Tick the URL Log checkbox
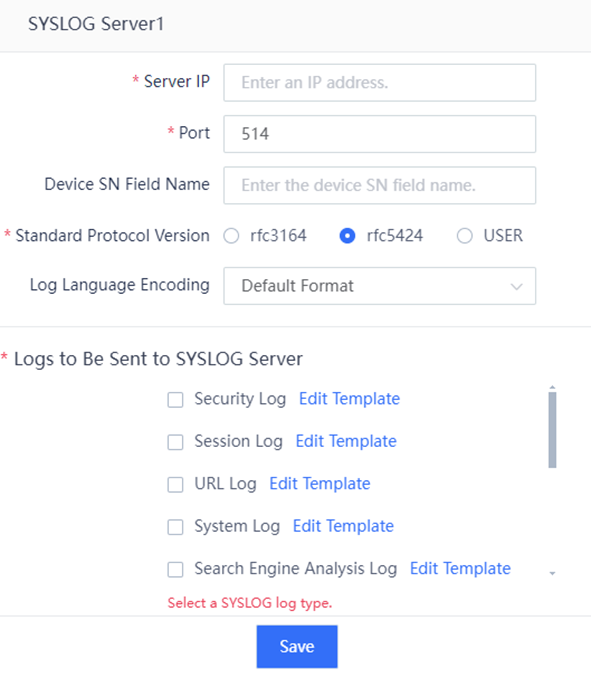Screen dimensions: 591x678 coord(175,484)
